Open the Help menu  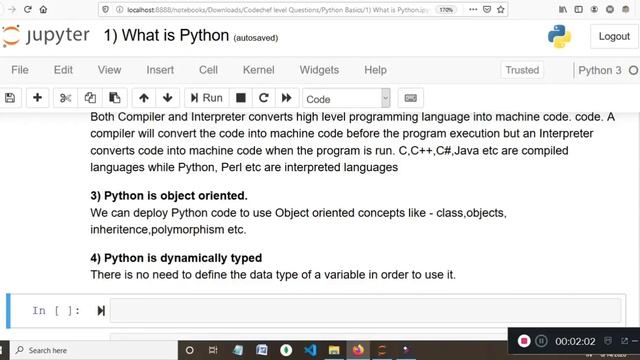376,70
